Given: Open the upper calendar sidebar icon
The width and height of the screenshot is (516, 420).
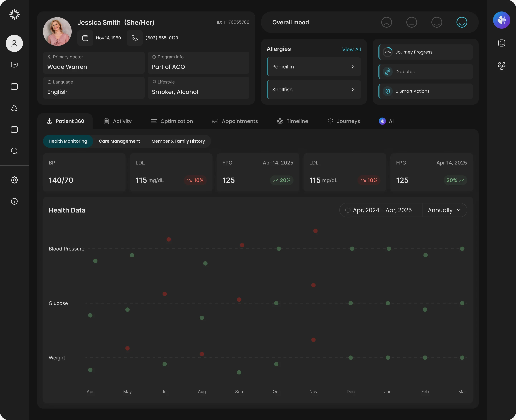Looking at the screenshot, I should 14,86.
